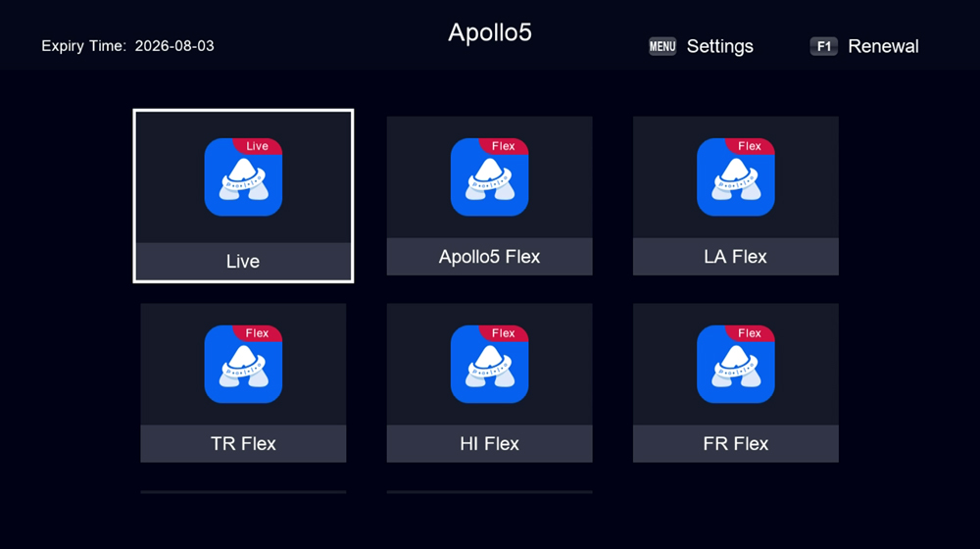Click the Expiry Time date text
This screenshot has height=549, width=980.
click(x=174, y=46)
